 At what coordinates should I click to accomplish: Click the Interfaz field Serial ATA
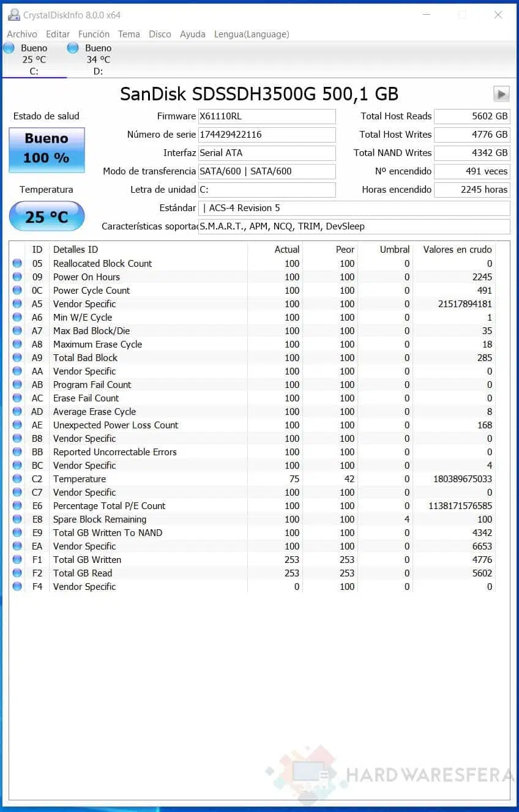point(267,153)
